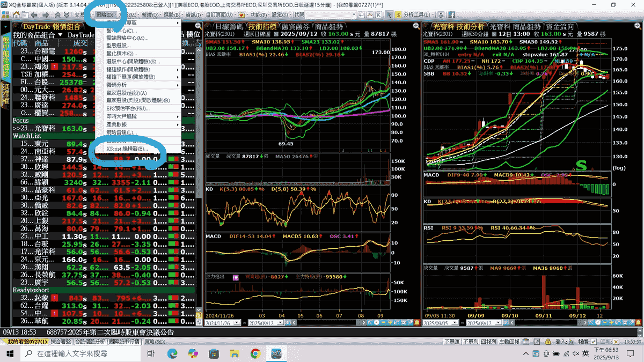Open the 功能(F) menu

(259, 14)
